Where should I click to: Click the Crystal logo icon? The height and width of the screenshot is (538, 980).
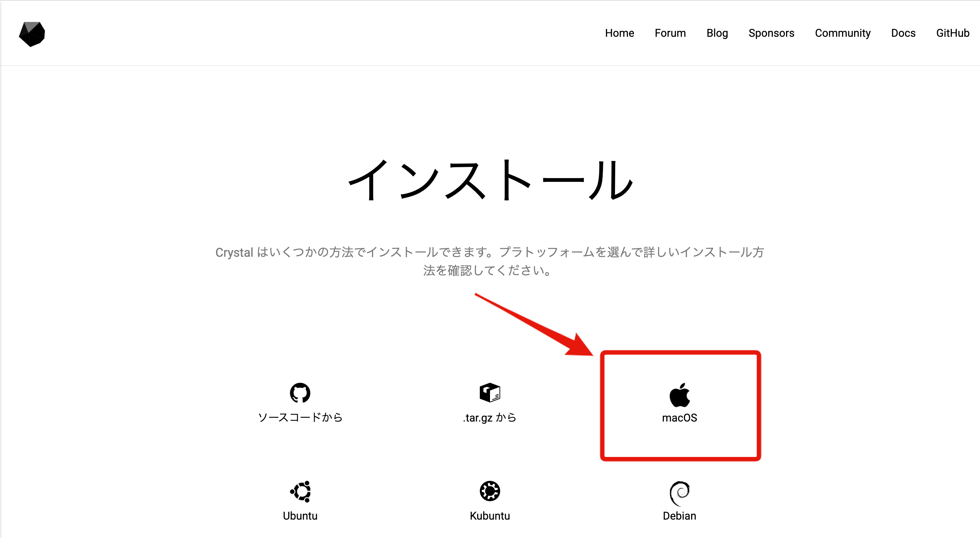coord(32,34)
